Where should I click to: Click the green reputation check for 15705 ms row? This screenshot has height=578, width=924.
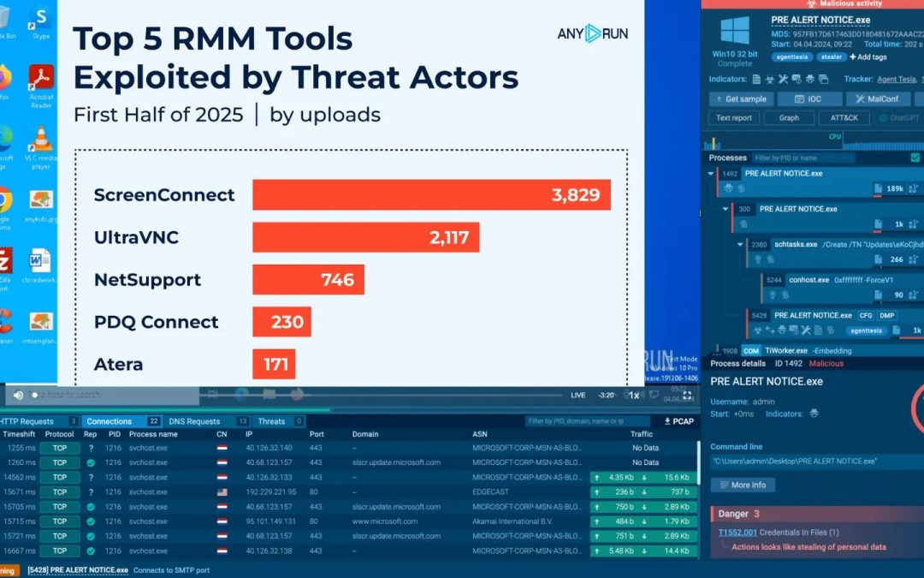click(91, 507)
